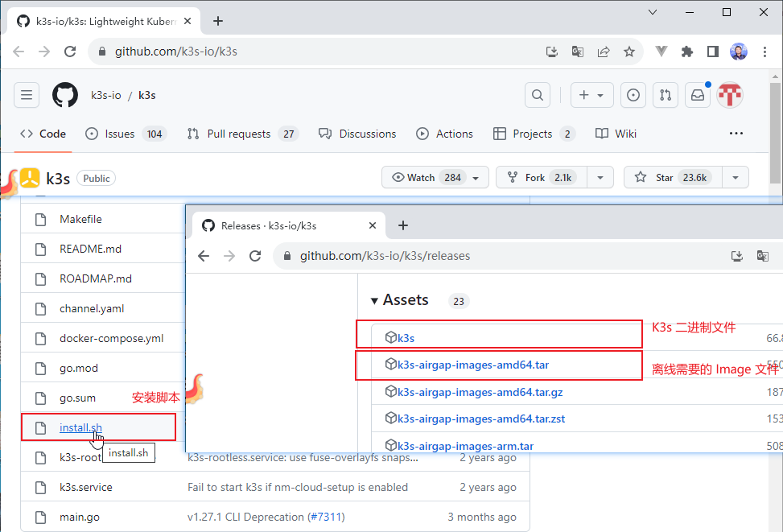This screenshot has height=532, width=783.
Task: Open the Chrome three-dot menu
Action: coord(764,52)
